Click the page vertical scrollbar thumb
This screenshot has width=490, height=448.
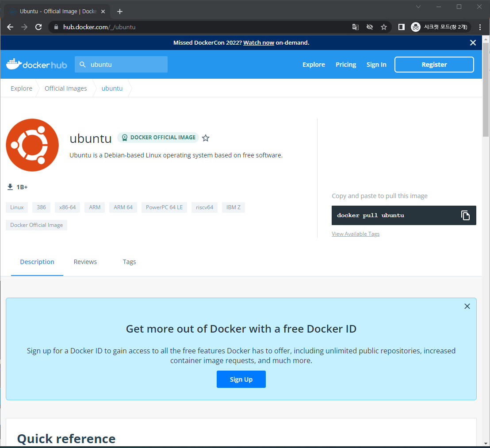(x=485, y=89)
